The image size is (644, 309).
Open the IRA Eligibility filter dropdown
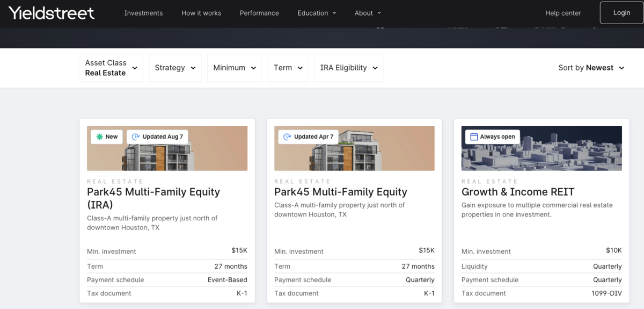tap(349, 68)
